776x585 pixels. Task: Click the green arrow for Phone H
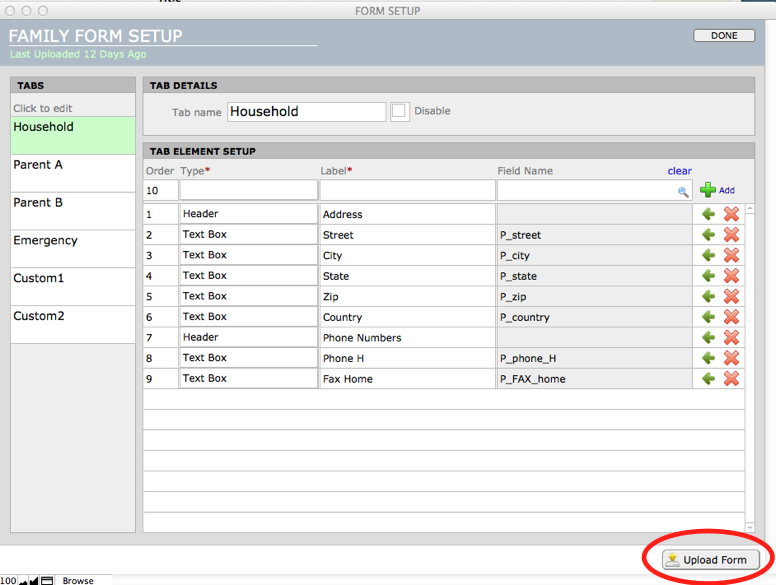(708, 357)
